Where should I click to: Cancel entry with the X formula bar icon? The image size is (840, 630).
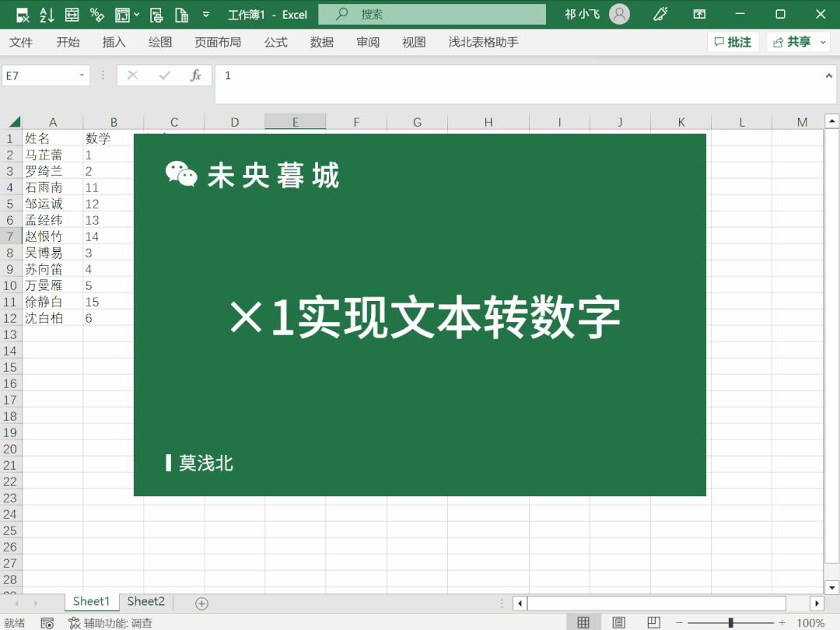132,75
